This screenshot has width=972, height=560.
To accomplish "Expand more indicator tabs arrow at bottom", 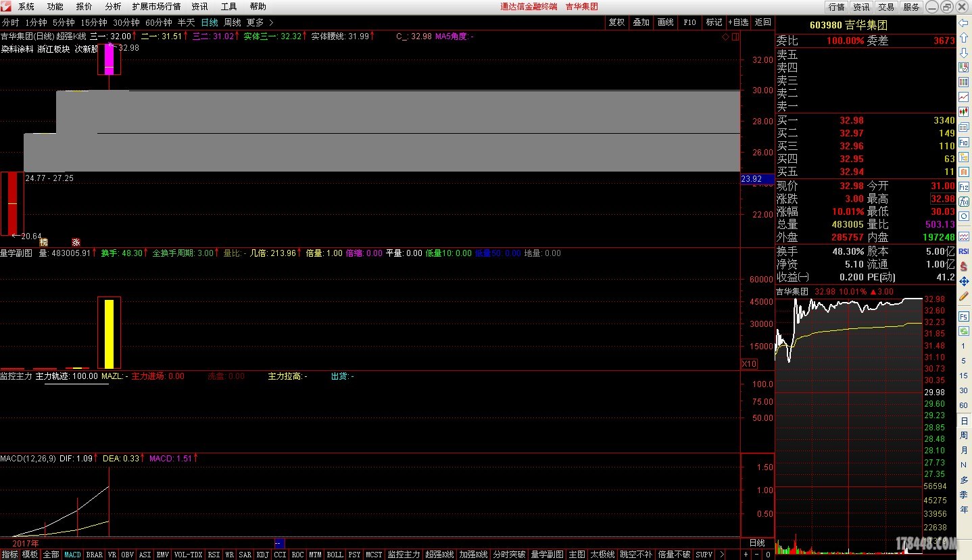I will (x=721, y=555).
